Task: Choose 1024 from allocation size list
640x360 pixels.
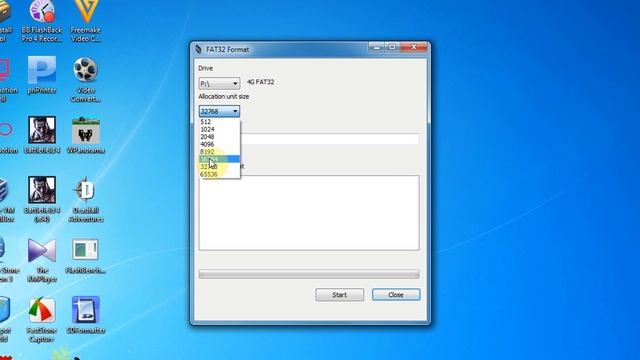Action: coord(219,129)
